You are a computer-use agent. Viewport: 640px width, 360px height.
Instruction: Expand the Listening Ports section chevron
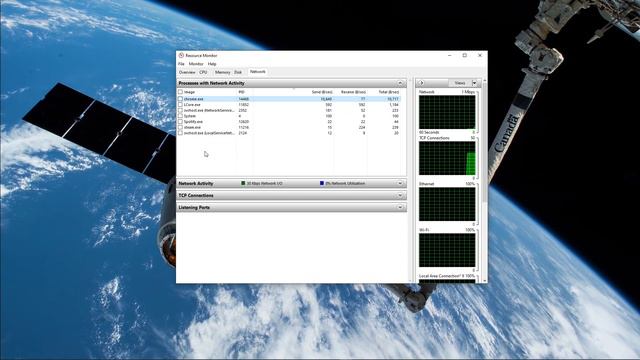(x=400, y=207)
